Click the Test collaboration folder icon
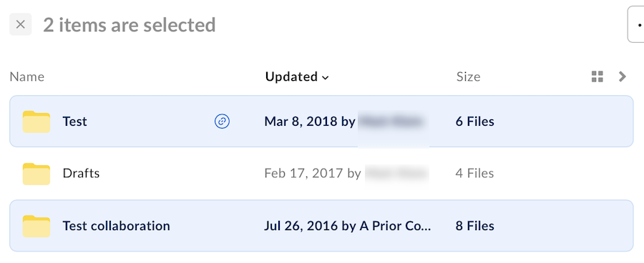The image size is (644, 263). [x=36, y=226]
